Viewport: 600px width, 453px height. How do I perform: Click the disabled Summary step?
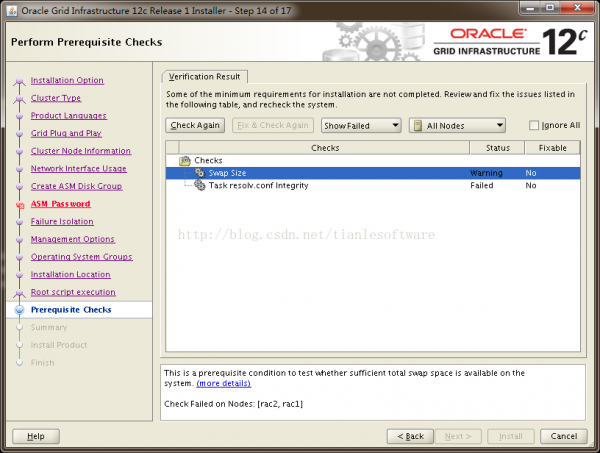point(49,328)
